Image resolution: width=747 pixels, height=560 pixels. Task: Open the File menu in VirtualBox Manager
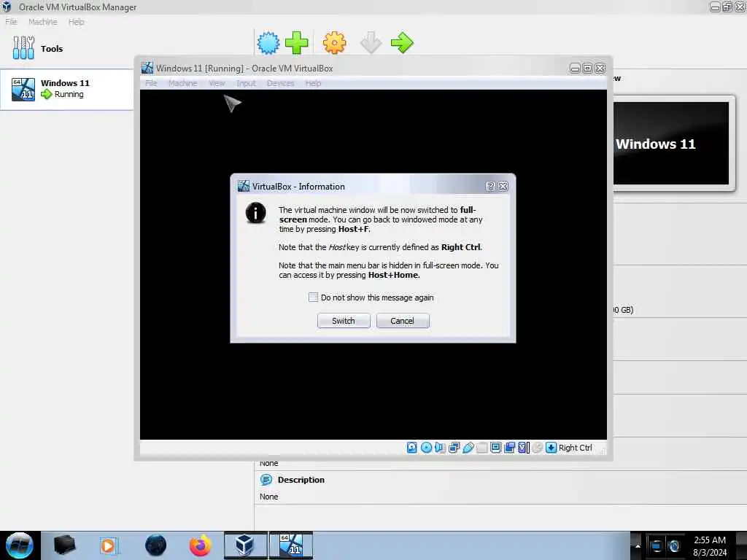[x=11, y=22]
